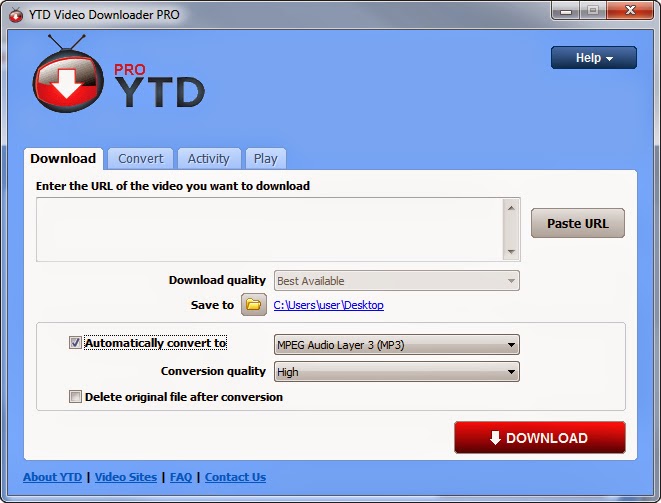This screenshot has width=661, height=503.
Task: Open the Play tab
Action: click(x=266, y=159)
